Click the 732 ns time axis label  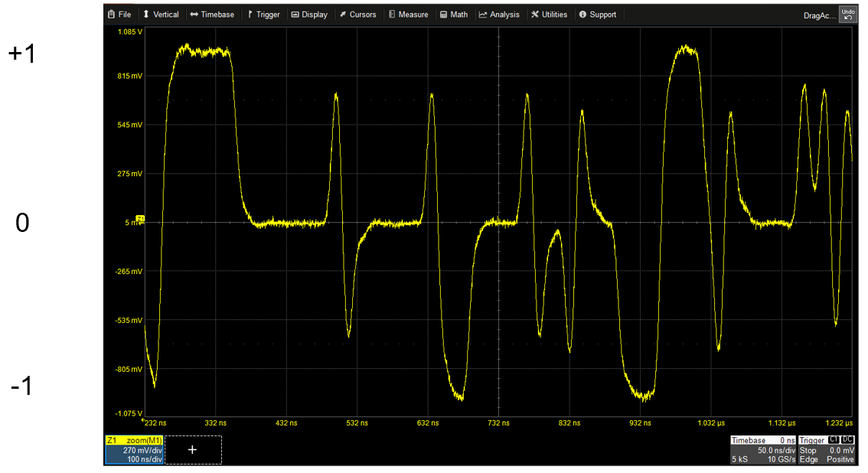pos(499,422)
